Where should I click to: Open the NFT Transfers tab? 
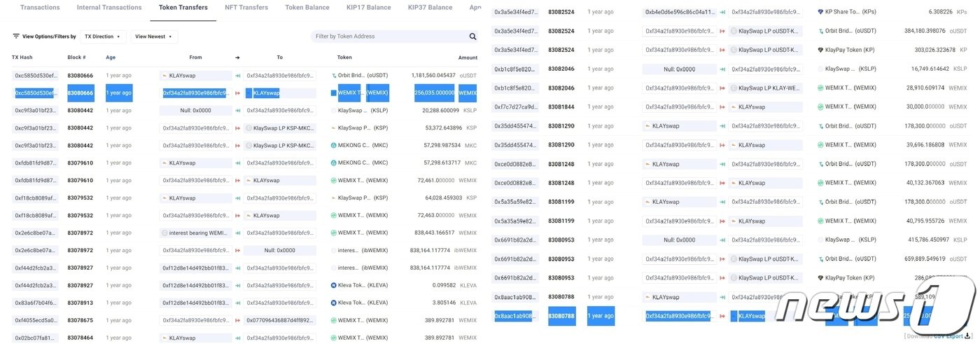(246, 8)
